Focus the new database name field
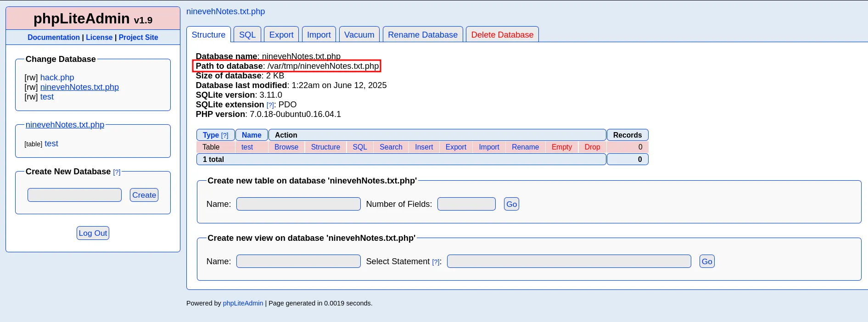 point(74,195)
